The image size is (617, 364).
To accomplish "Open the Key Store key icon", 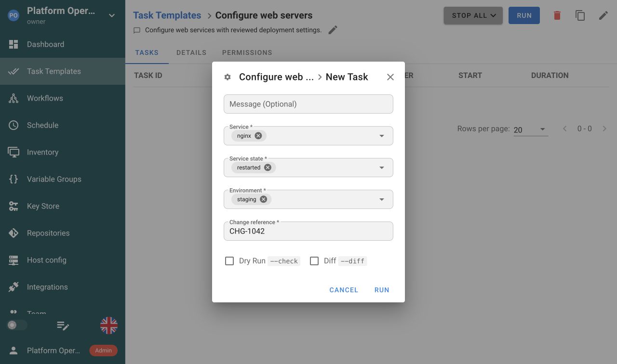I will 13,206.
